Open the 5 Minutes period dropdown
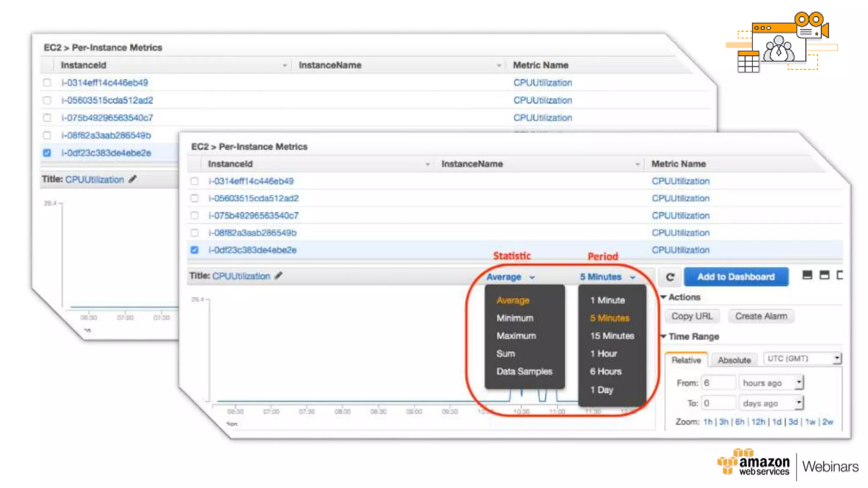This screenshot has width=868, height=488. [607, 277]
